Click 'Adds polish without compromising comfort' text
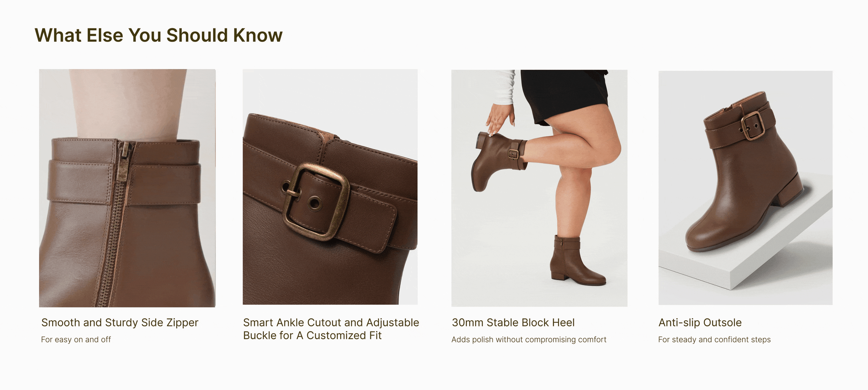Screen dimensions: 868x390 click(529, 340)
